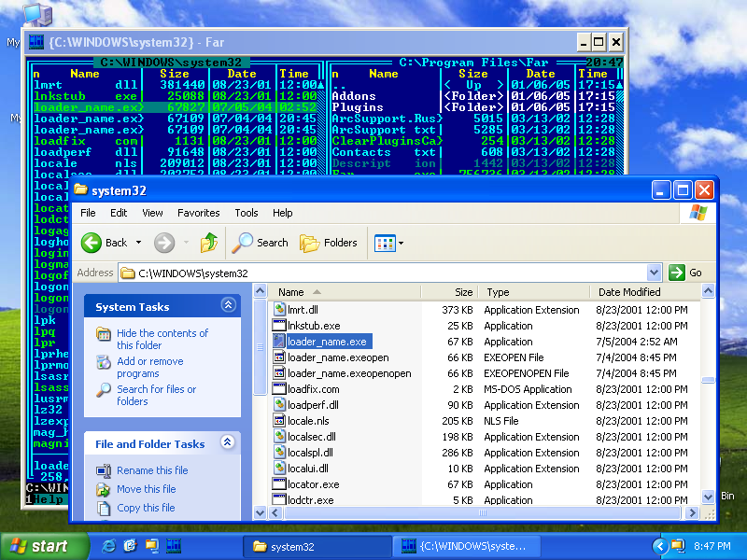The image size is (747, 560).
Task: Click Add or remove programs icon
Action: (104, 362)
